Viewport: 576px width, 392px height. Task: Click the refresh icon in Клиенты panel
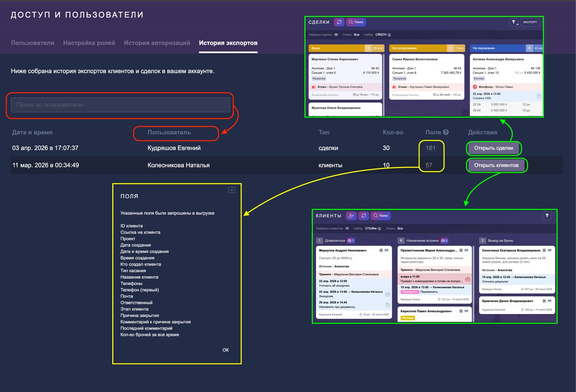tap(364, 216)
